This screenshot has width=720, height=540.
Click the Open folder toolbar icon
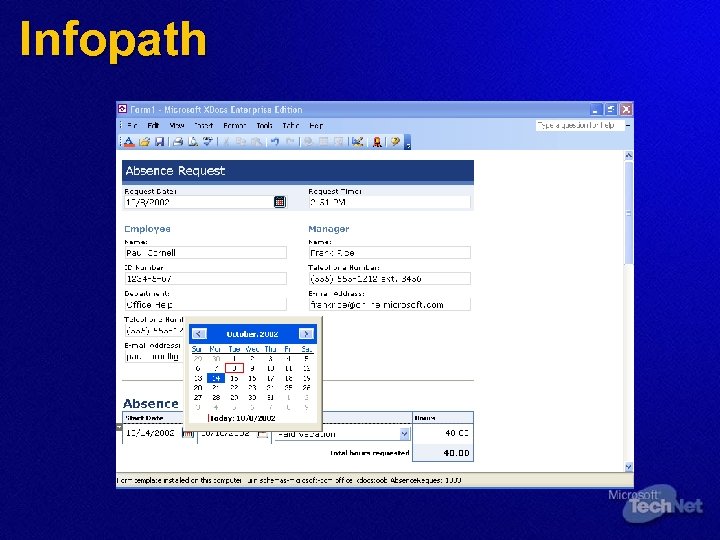point(145,142)
